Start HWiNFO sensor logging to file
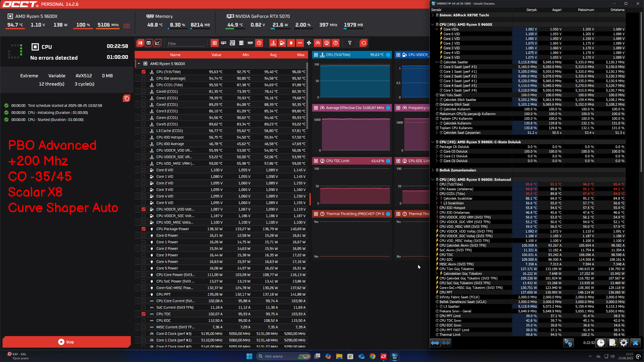This screenshot has width=644, height=362. click(x=612, y=343)
